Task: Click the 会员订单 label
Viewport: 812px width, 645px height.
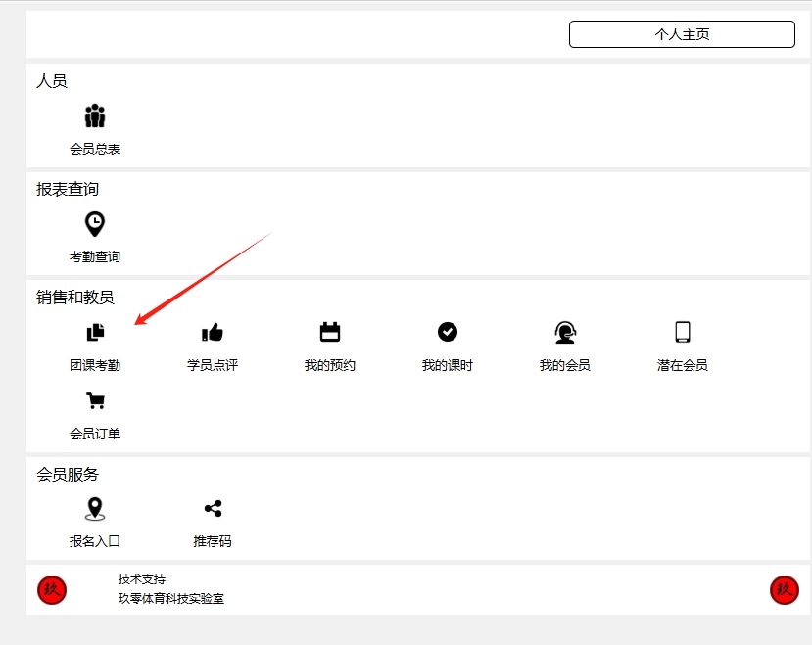Action: pos(95,434)
